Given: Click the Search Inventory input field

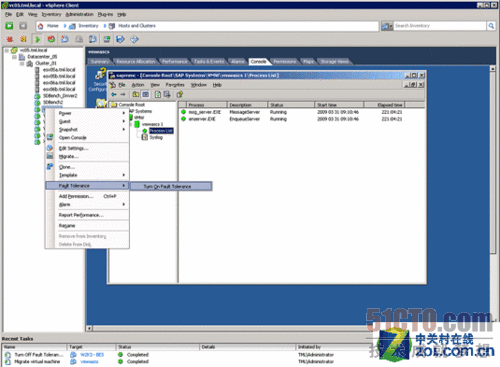Looking at the screenshot, I should [440, 26].
